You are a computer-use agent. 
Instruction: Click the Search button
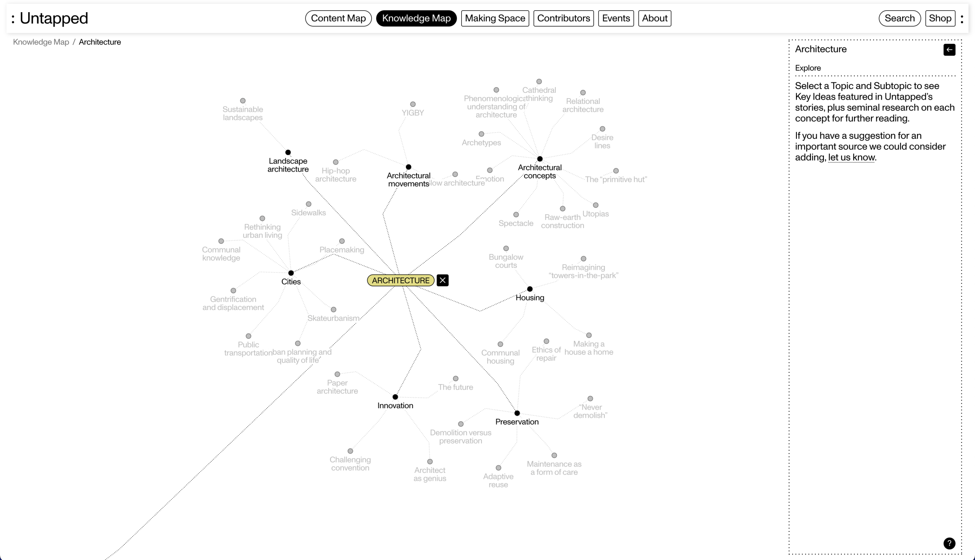(899, 19)
